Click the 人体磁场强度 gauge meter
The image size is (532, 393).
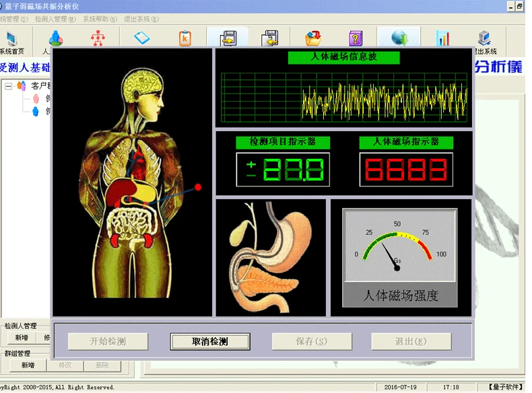[400, 245]
